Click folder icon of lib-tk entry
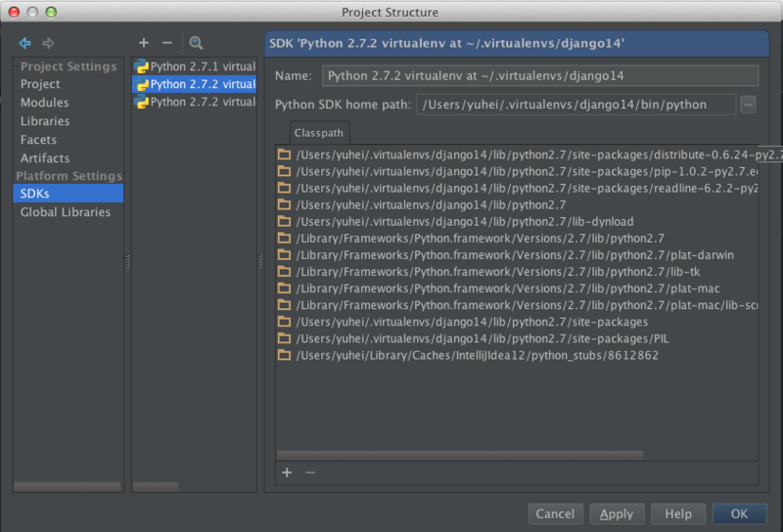The image size is (783, 532). click(285, 272)
